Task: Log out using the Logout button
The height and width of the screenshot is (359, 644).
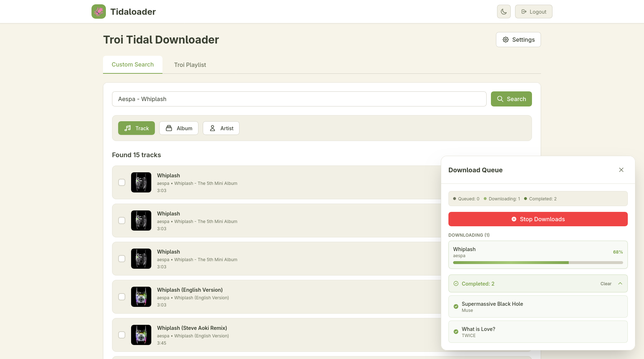Action: click(534, 12)
